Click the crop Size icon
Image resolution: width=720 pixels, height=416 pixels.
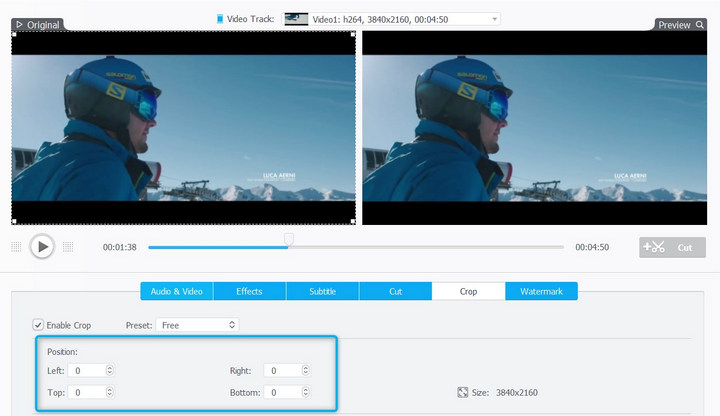click(x=462, y=393)
